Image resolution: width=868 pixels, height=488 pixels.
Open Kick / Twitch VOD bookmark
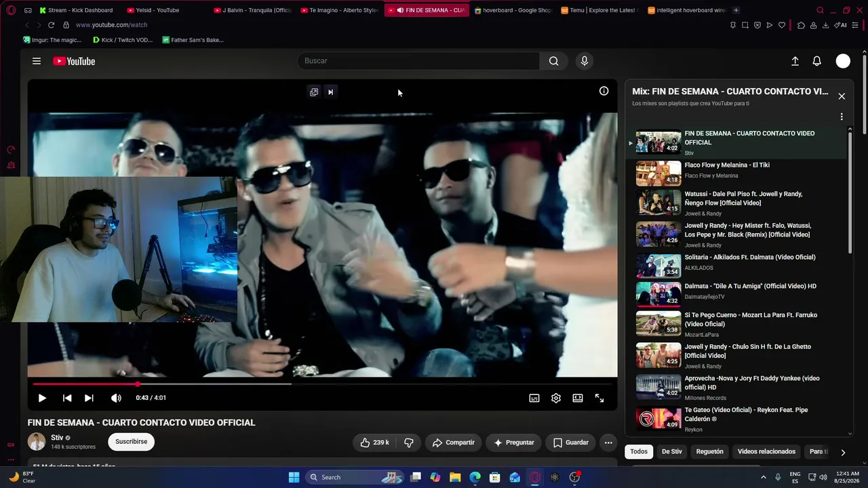(123, 40)
